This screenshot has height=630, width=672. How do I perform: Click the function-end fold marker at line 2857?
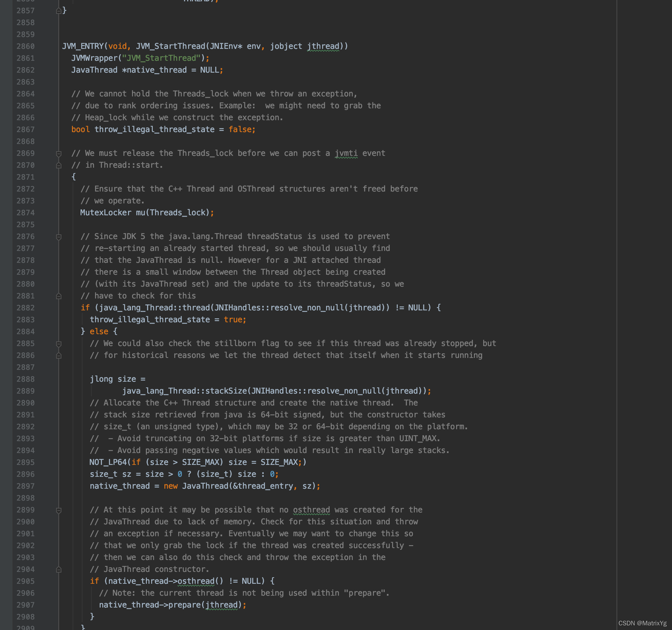pos(58,11)
